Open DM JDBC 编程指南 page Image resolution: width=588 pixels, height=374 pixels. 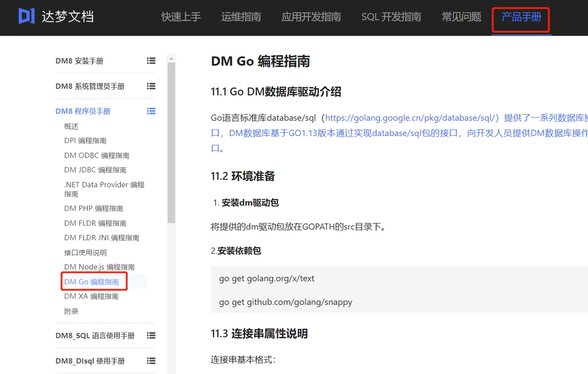tap(95, 170)
